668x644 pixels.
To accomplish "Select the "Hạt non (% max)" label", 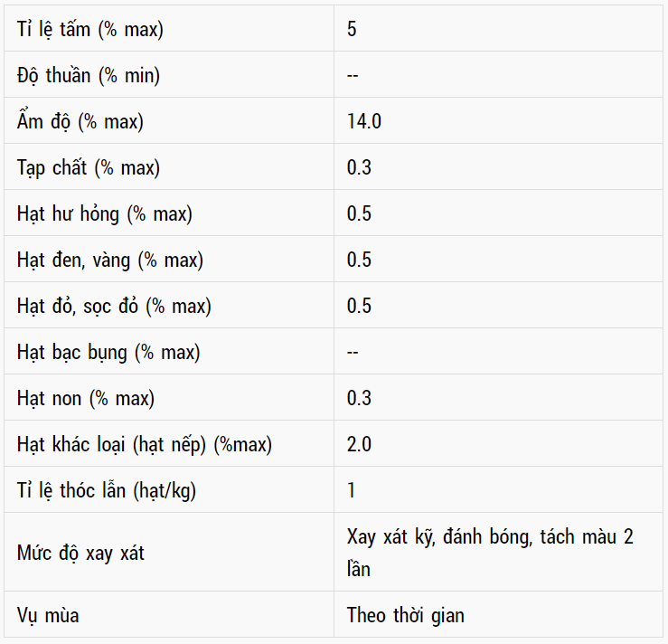I will [86, 398].
